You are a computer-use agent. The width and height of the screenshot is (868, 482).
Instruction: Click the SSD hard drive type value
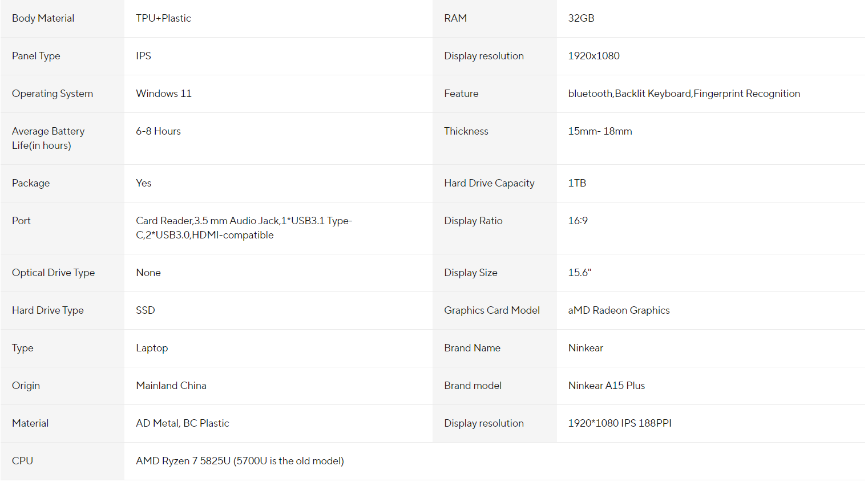tap(146, 310)
